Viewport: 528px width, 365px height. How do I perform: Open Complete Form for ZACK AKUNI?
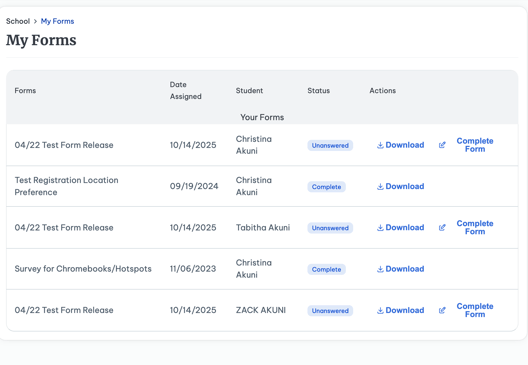click(475, 310)
